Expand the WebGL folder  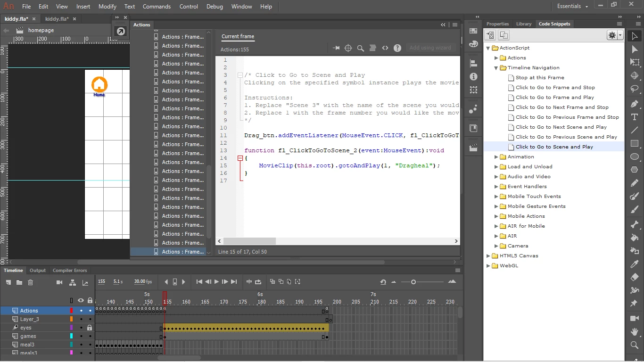click(x=488, y=266)
